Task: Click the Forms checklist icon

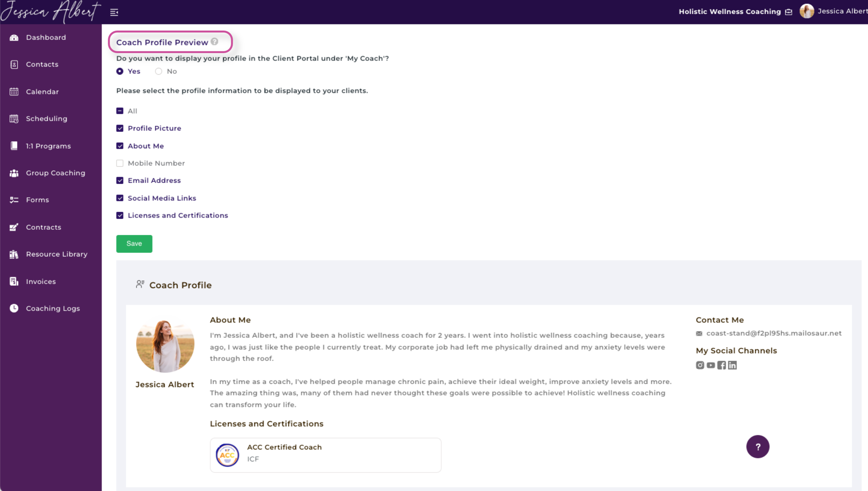Action: tap(14, 200)
